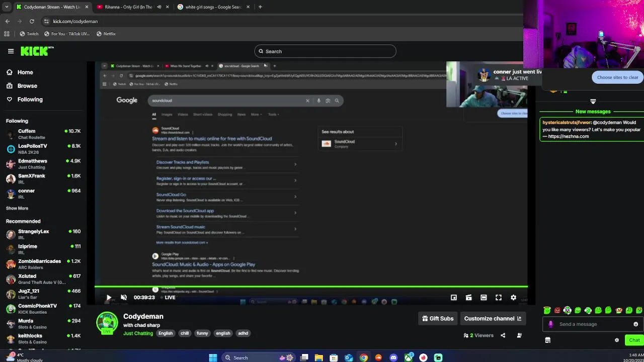The width and height of the screenshot is (644, 362).
Task: Click Codydeman channel avatar
Action: click(107, 323)
